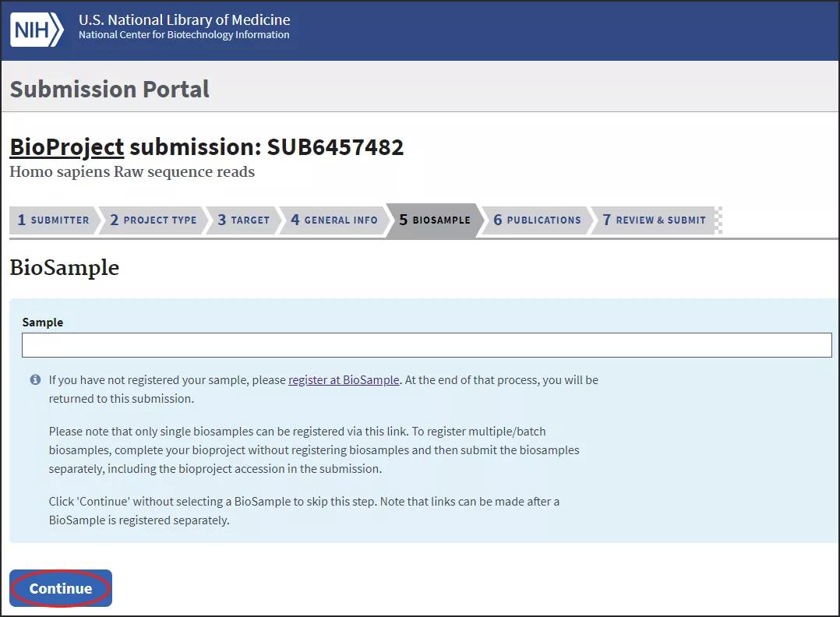Click the BioSample section heading

(64, 267)
